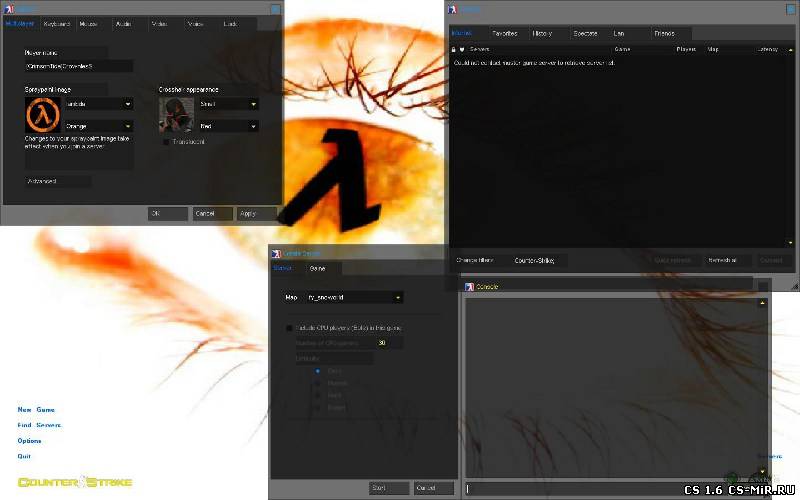Click OK in the Options window
This screenshot has height=500, width=800.
[x=168, y=214]
